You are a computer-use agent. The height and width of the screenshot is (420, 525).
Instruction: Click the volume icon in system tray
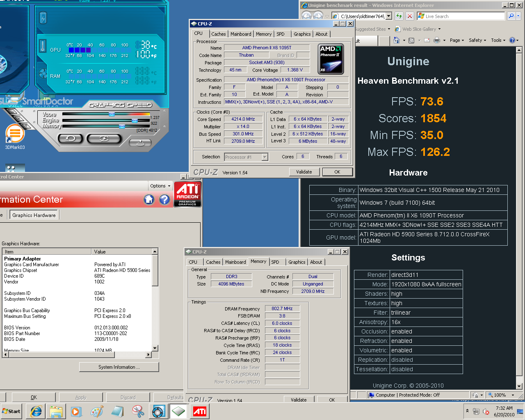(x=486, y=411)
